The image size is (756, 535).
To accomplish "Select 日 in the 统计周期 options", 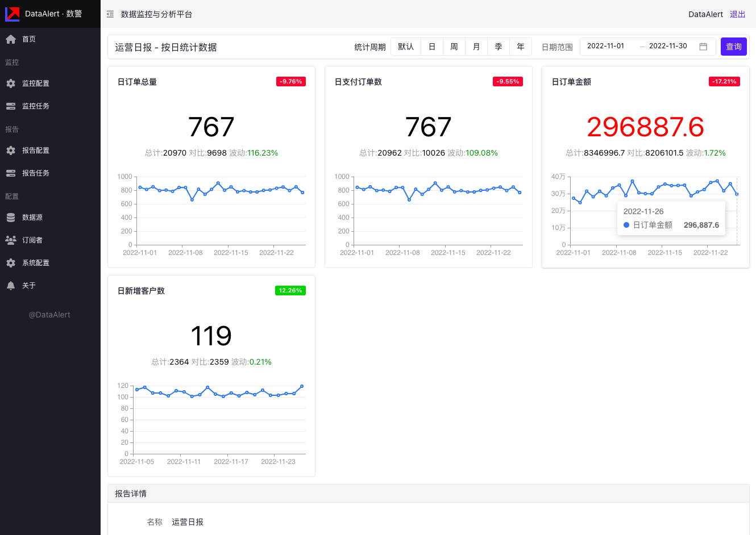I will (x=431, y=46).
